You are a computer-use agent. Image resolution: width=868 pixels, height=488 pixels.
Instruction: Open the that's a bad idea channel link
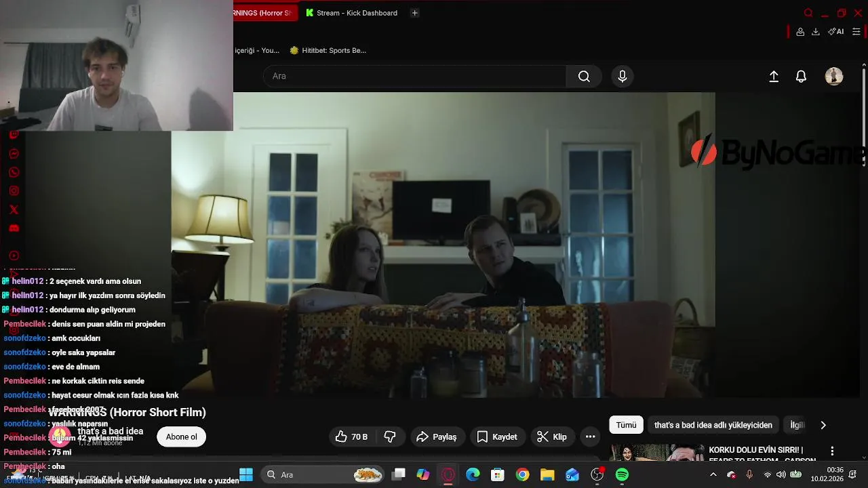(110, 431)
